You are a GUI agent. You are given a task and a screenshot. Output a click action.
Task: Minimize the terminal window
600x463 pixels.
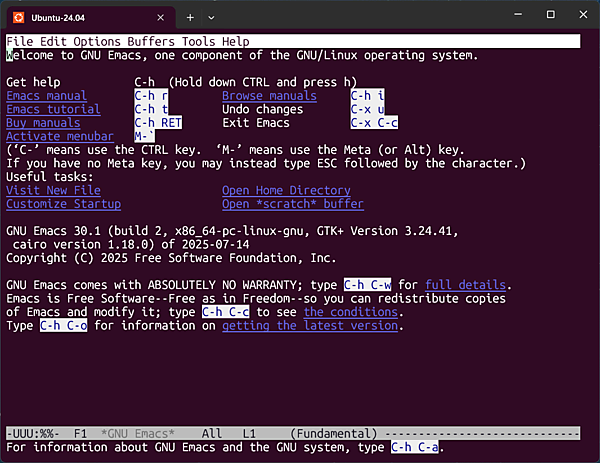pos(518,15)
